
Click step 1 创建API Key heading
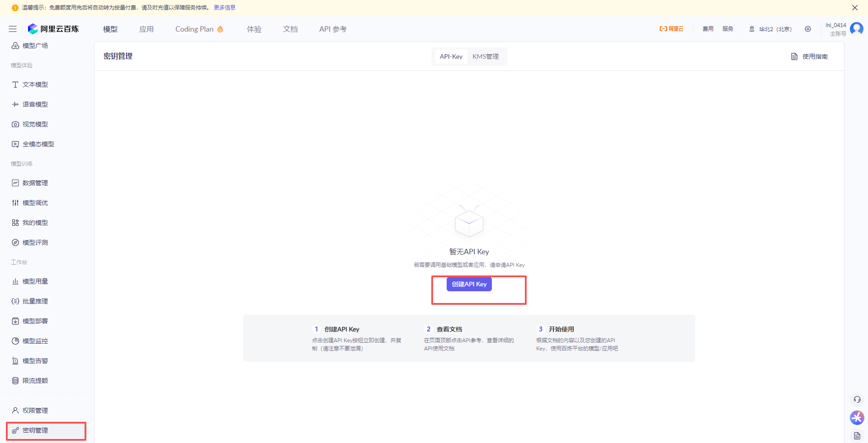coord(342,329)
